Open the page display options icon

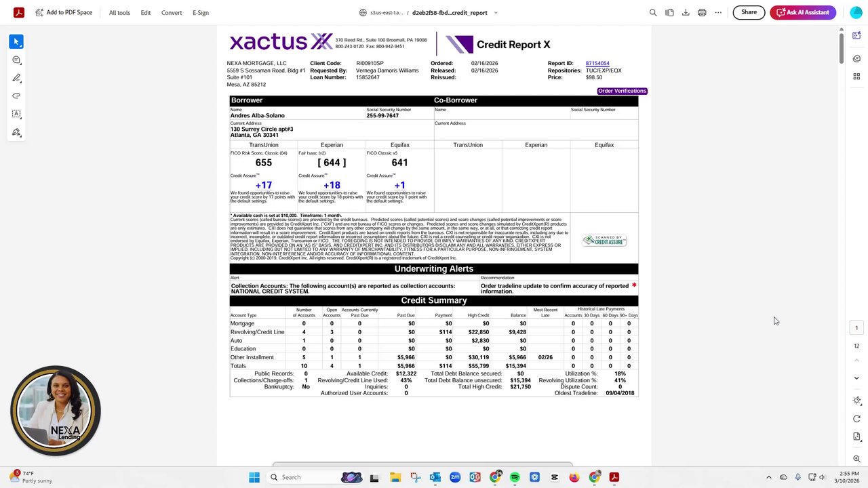(x=856, y=436)
